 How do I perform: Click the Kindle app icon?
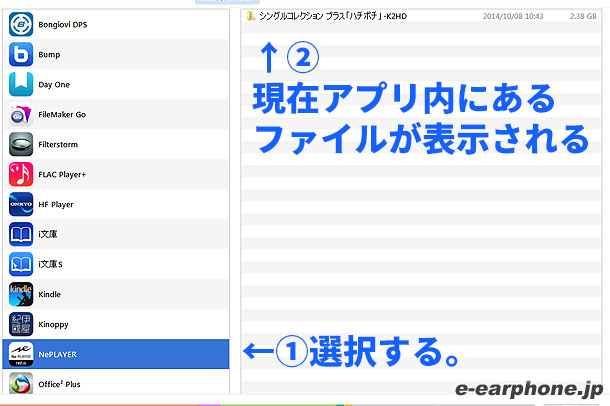pos(21,294)
